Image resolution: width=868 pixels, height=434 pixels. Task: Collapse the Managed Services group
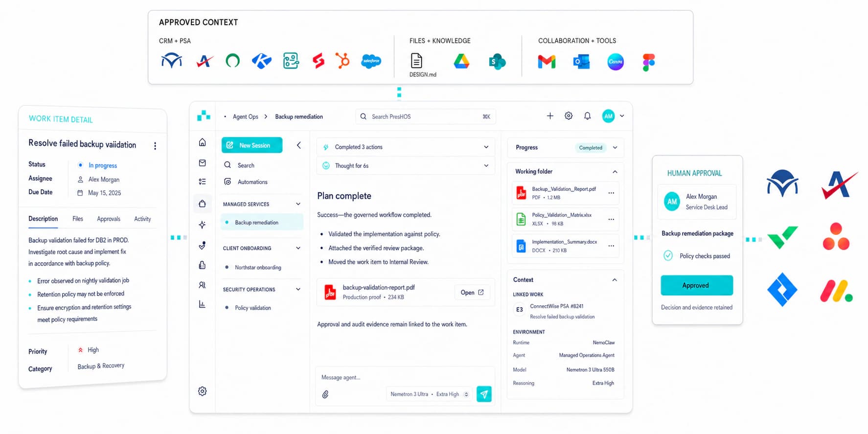298,204
